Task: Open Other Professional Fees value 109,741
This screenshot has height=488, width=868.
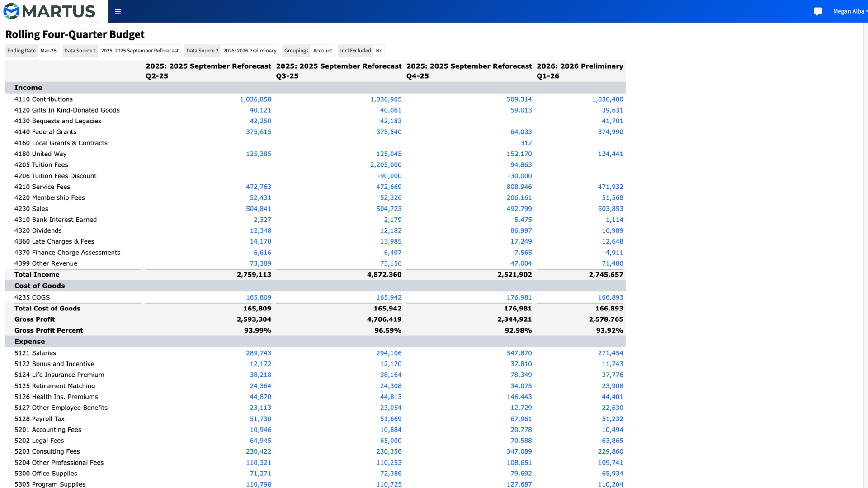Action: pyautogui.click(x=610, y=463)
